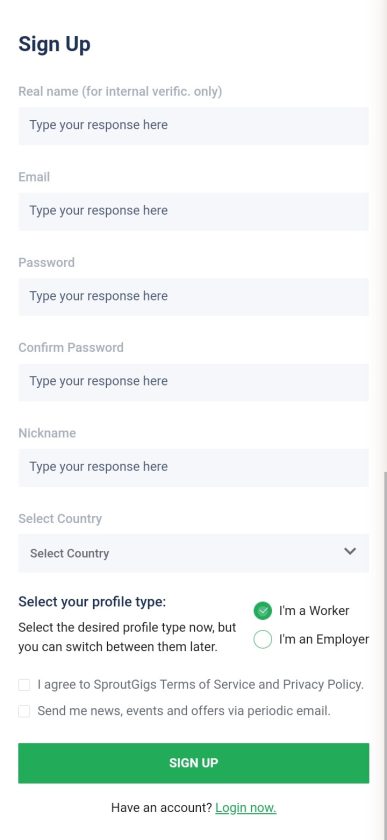Click the Send me news label text
This screenshot has height=840, width=387.
[x=184, y=711]
